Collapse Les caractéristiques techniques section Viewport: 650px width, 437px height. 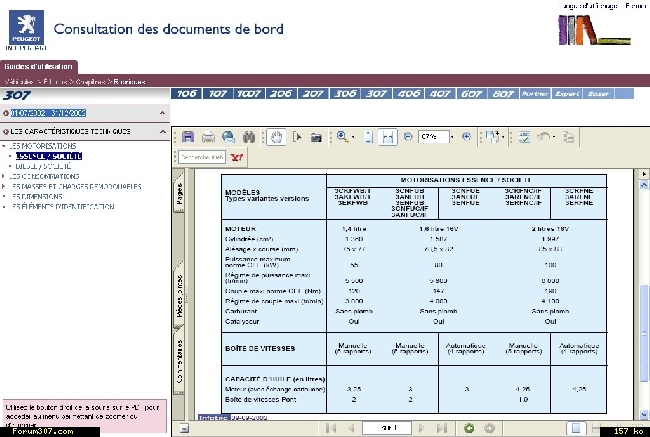pyautogui.click(x=162, y=131)
